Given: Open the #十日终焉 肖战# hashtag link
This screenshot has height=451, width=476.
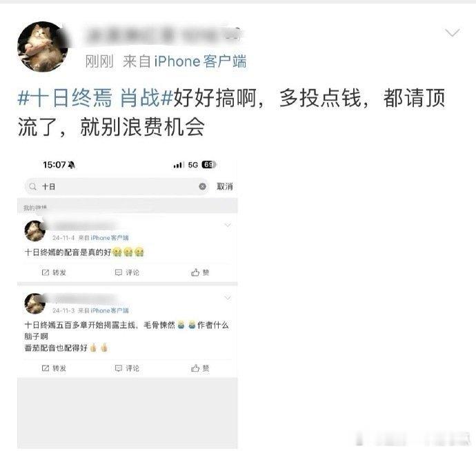Looking at the screenshot, I should click(x=95, y=98).
